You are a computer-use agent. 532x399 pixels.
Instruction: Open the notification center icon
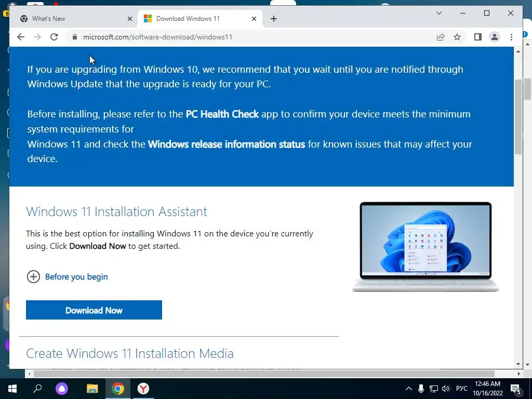pyautogui.click(x=516, y=389)
